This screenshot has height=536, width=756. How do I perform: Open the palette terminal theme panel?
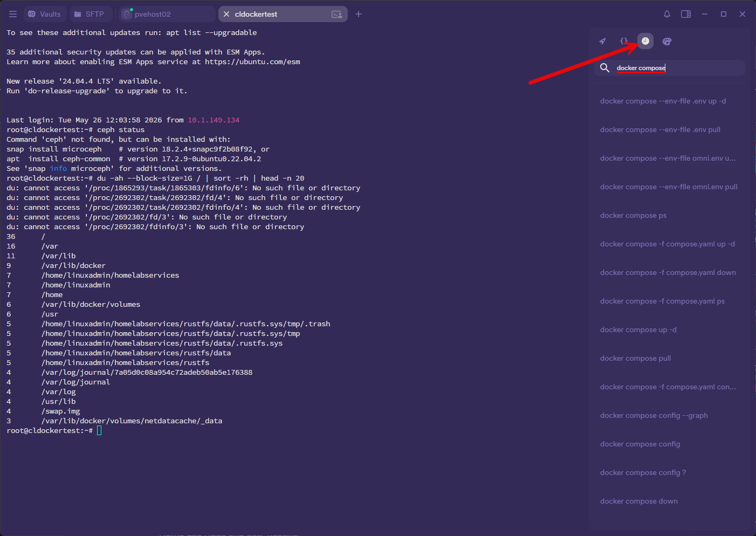667,41
